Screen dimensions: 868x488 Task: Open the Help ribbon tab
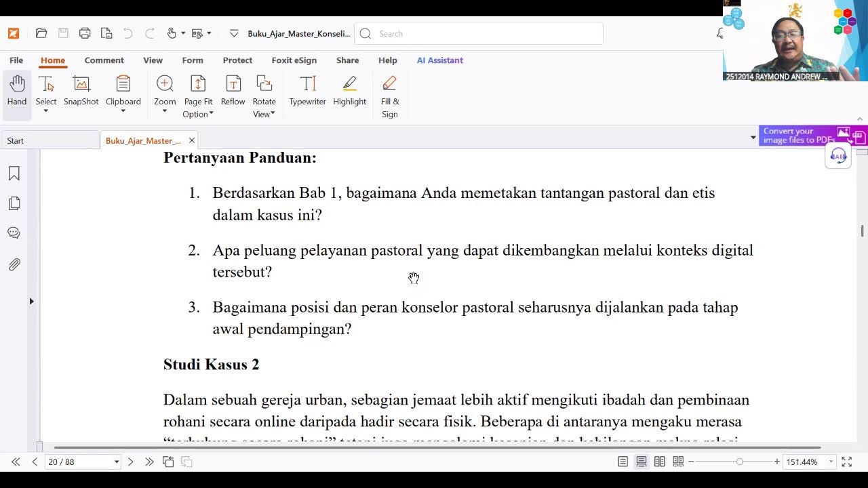tap(388, 60)
